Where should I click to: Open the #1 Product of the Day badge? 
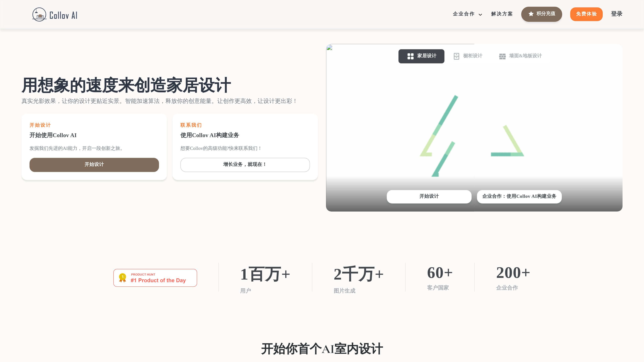(x=155, y=278)
